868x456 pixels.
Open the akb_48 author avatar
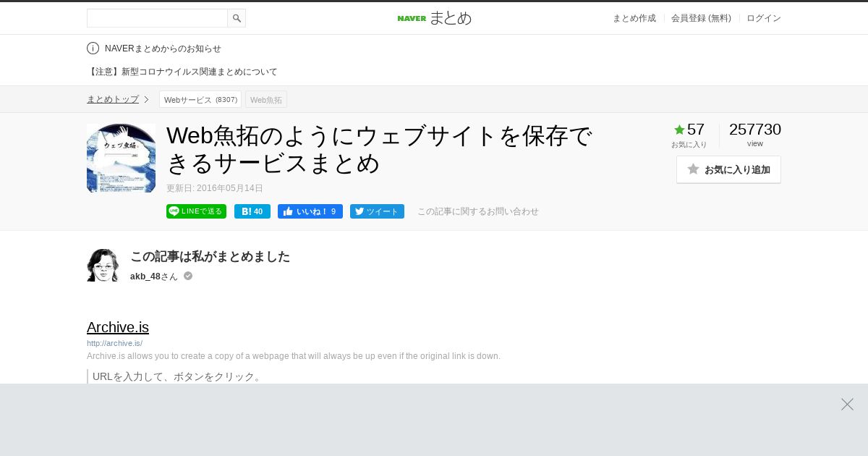point(103,265)
